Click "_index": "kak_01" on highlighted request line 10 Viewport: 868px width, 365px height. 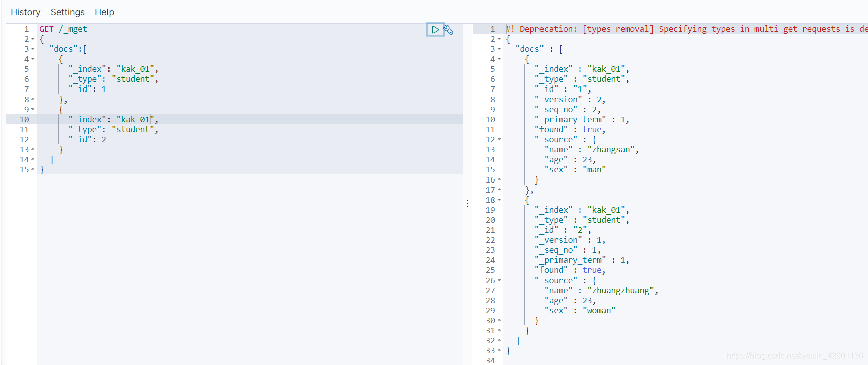point(114,120)
